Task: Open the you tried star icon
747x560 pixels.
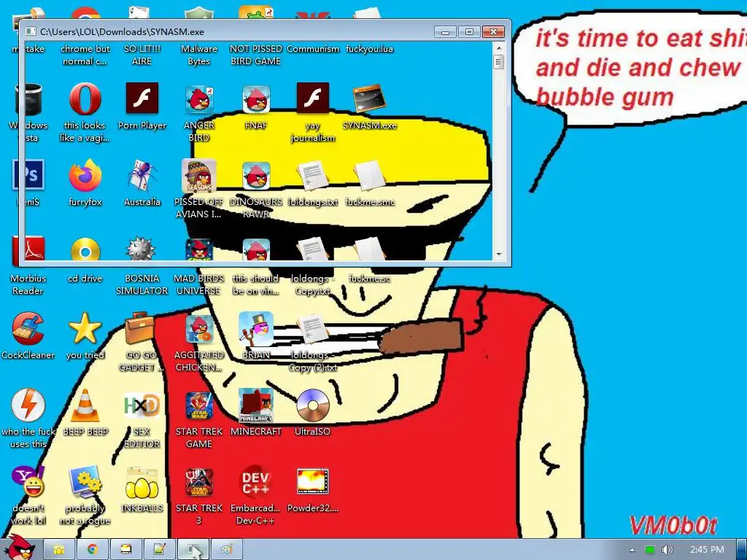Action: tap(85, 328)
